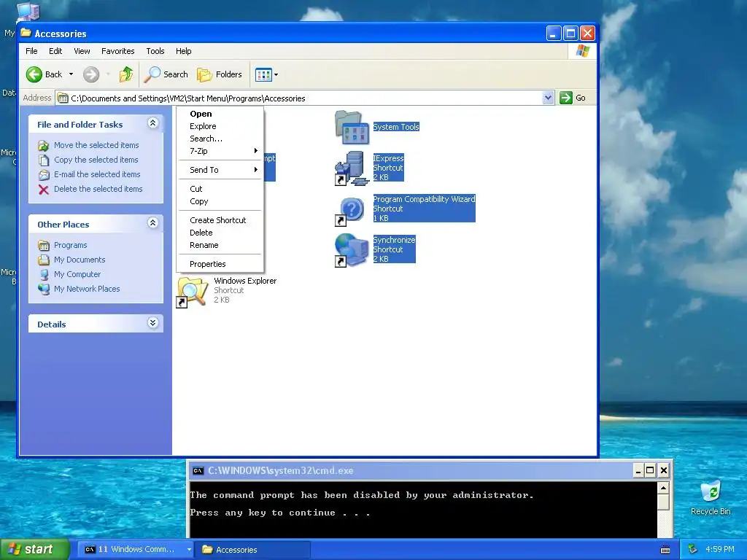Choose Open in the context menu
Image resolution: width=747 pixels, height=560 pixels.
(220, 114)
